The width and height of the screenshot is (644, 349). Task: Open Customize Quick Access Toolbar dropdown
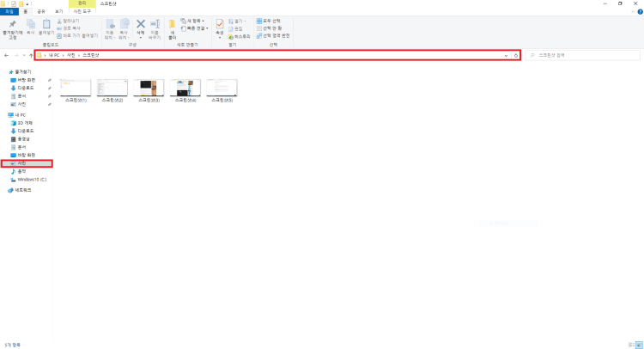click(x=27, y=3)
